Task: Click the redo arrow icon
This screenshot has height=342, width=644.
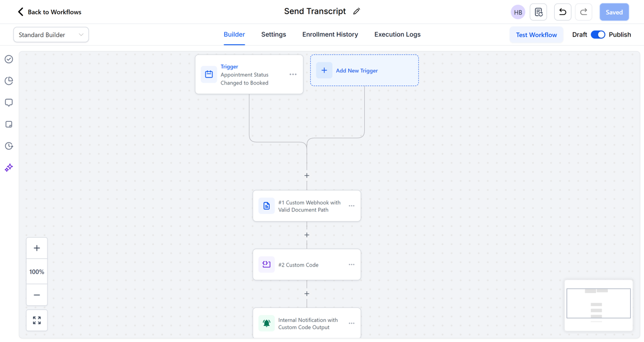Action: pos(584,12)
